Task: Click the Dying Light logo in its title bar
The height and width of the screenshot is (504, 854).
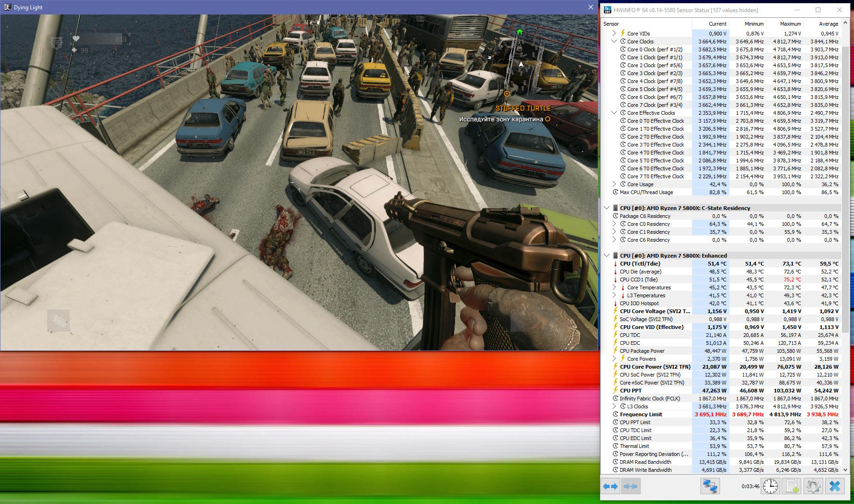Action: coord(7,7)
